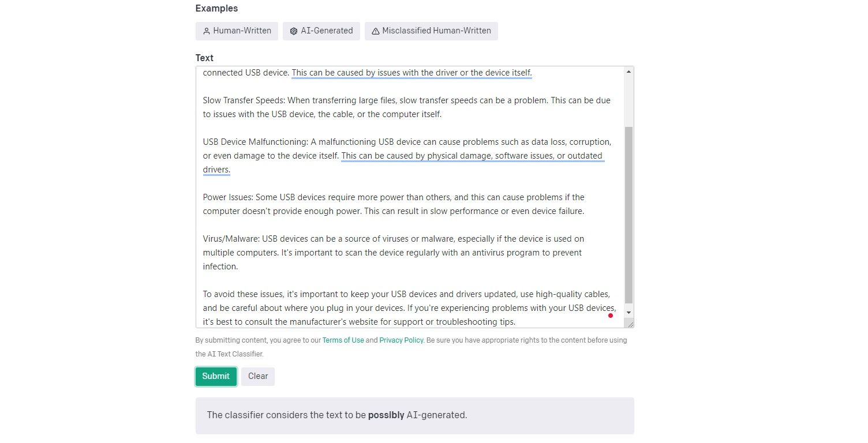This screenshot has height=443, width=868.
Task: Click inside the text input area
Action: [x=404, y=196]
